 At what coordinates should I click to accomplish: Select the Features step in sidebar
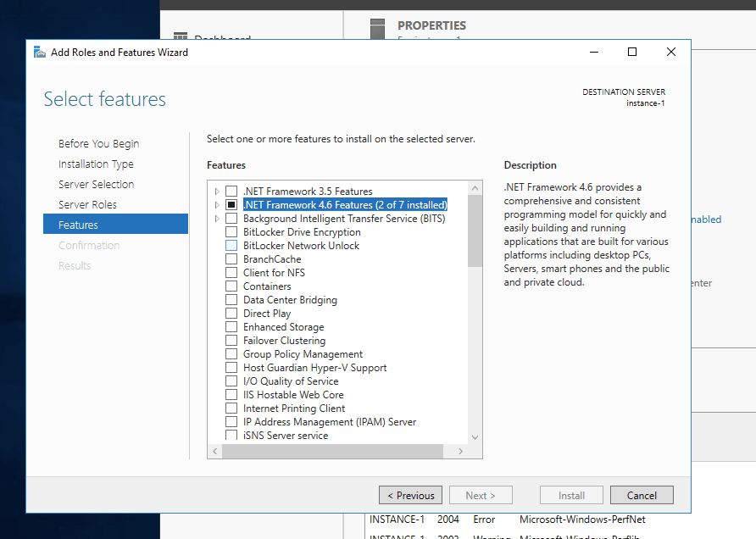click(116, 225)
